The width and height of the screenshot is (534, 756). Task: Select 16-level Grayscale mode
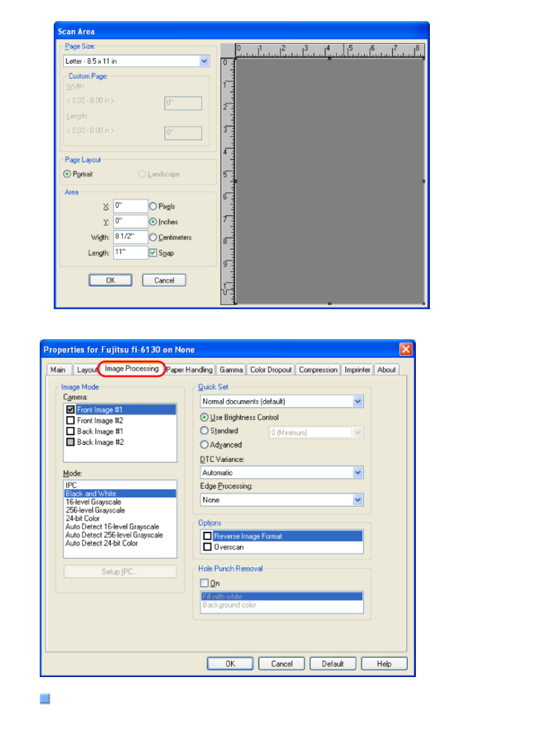pyautogui.click(x=120, y=502)
